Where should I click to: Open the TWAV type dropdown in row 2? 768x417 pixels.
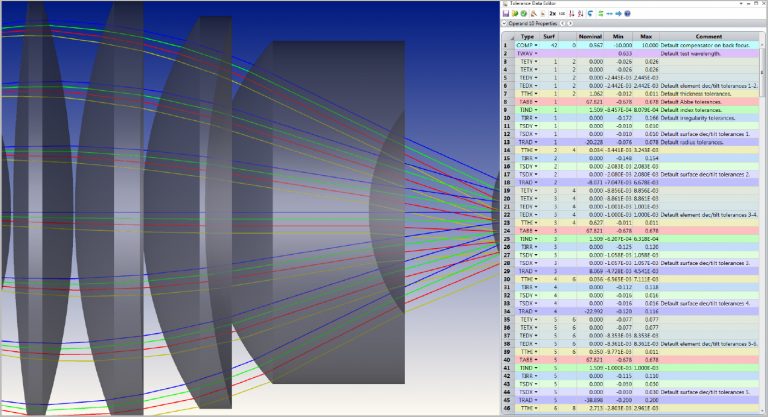[536, 53]
